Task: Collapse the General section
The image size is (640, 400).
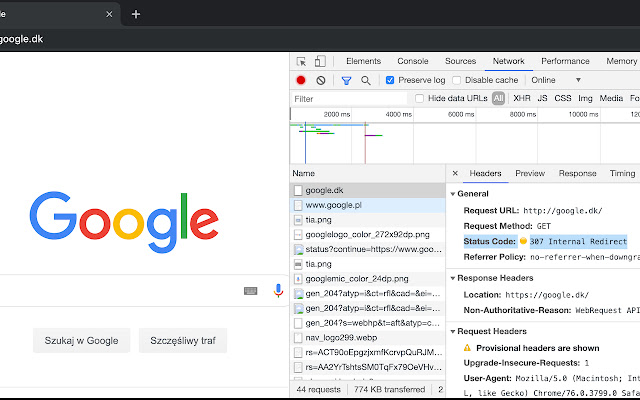Action: pos(453,194)
